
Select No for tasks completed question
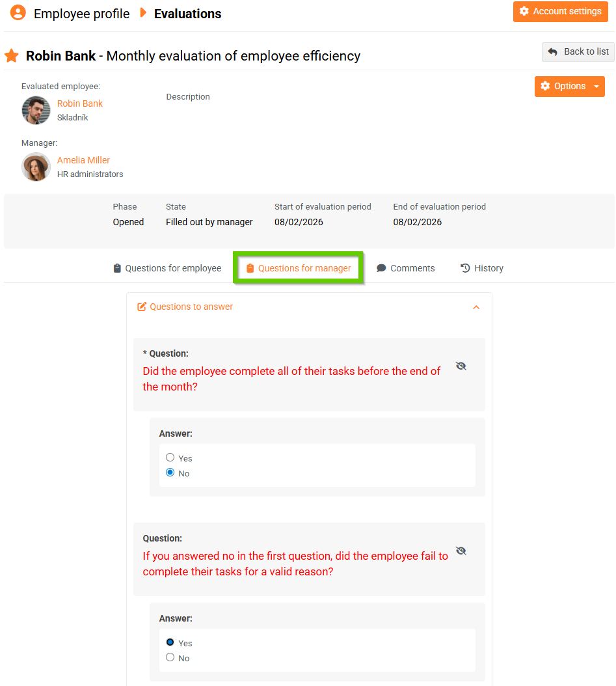170,473
